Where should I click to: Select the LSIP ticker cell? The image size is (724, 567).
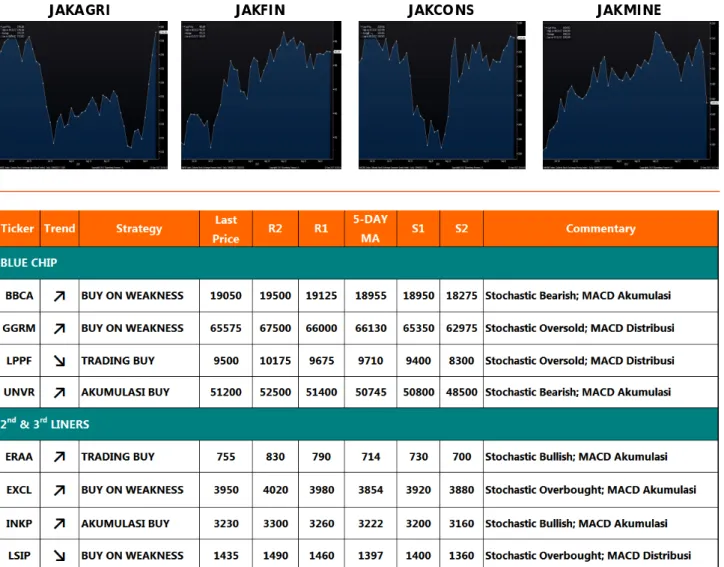(19, 555)
